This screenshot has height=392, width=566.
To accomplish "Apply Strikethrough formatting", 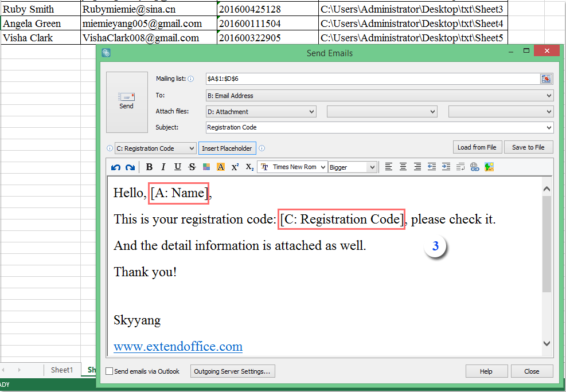I will point(191,167).
